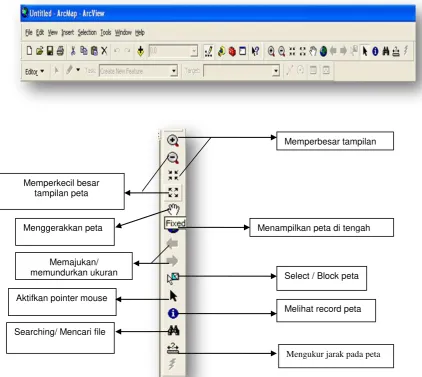Click the New Map File icon
The height and width of the screenshot is (377, 422).
point(29,51)
